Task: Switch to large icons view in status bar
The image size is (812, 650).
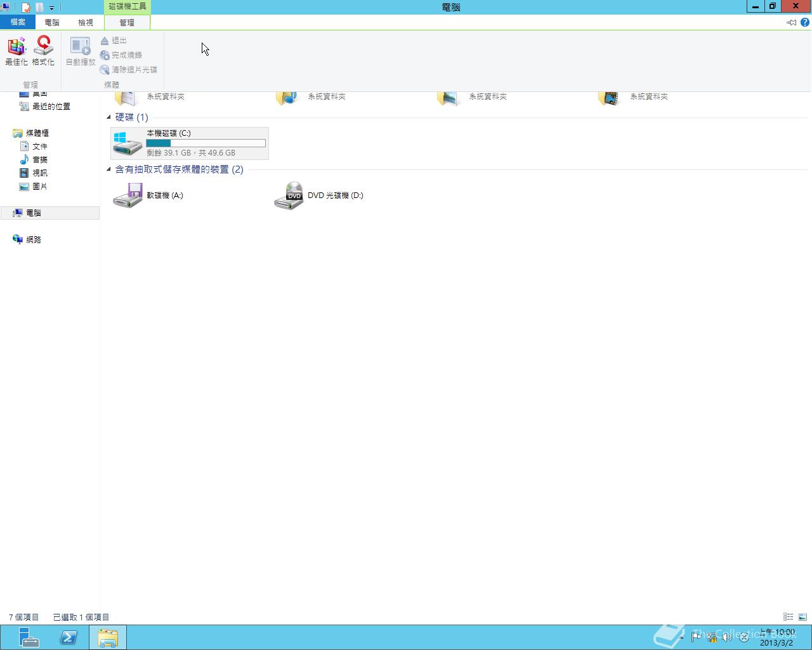Action: pyautogui.click(x=802, y=617)
